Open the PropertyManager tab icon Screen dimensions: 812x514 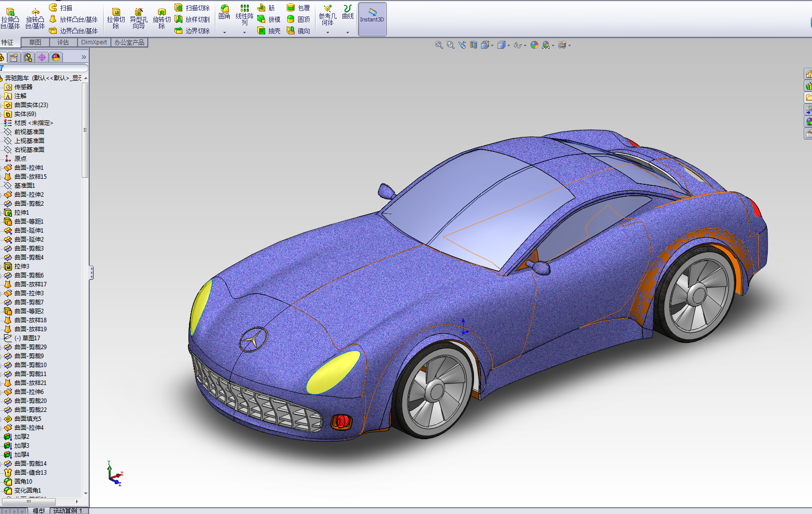14,57
